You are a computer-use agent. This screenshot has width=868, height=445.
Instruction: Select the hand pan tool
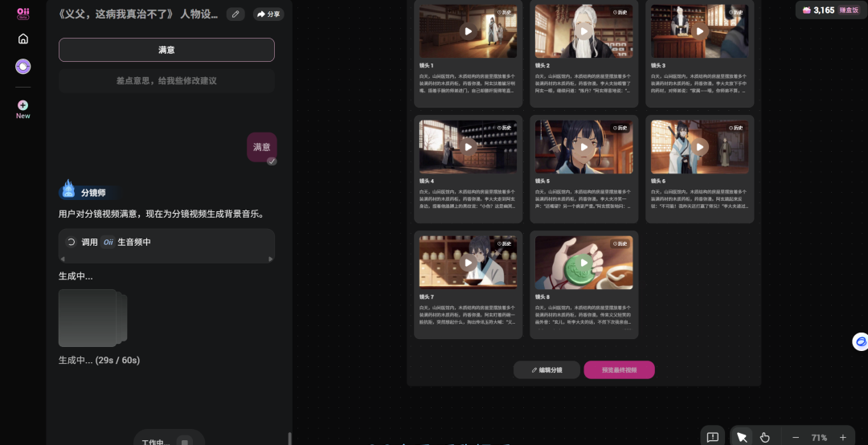pos(765,437)
